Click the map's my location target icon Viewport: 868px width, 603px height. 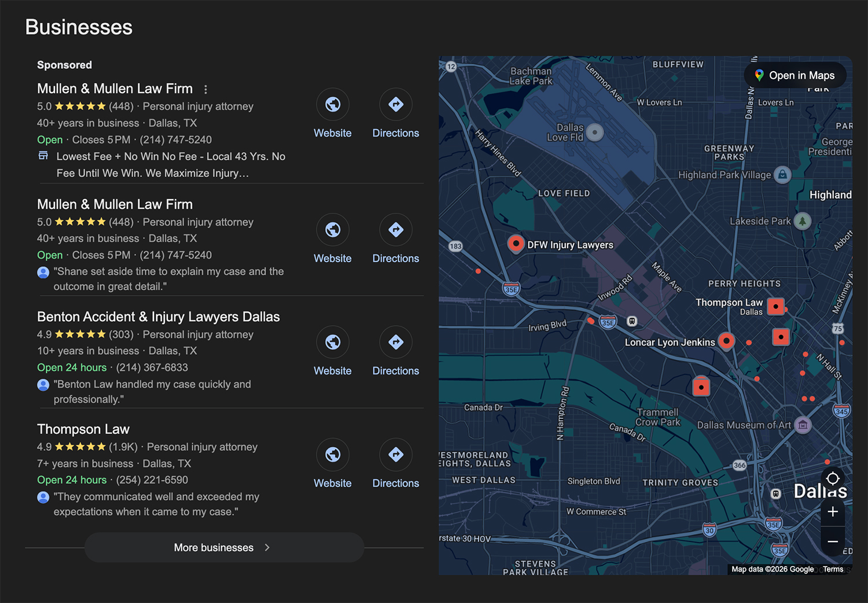pos(832,479)
